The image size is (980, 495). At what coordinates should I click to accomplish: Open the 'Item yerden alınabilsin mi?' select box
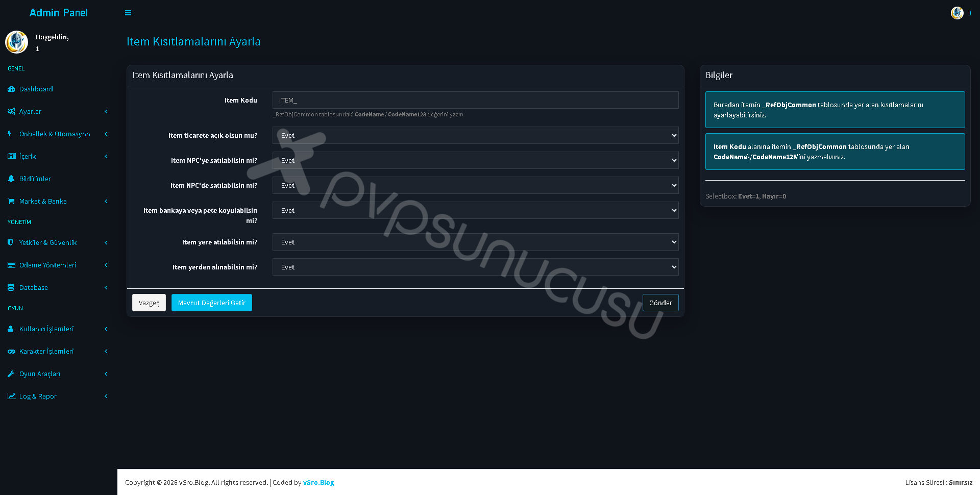(475, 267)
